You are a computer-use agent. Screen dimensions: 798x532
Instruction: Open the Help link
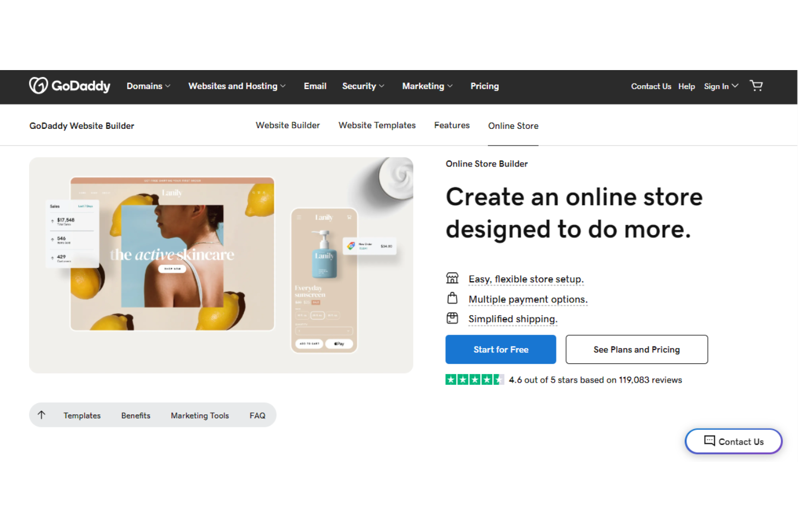(x=686, y=86)
